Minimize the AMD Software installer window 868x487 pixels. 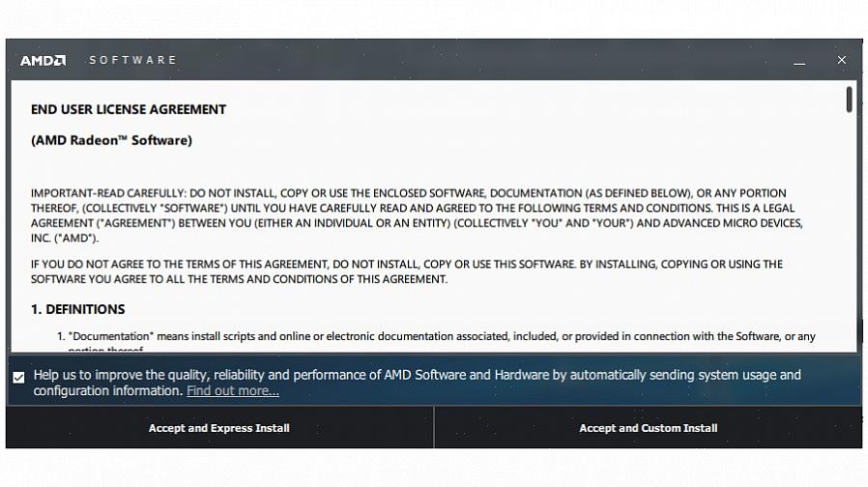(x=799, y=61)
